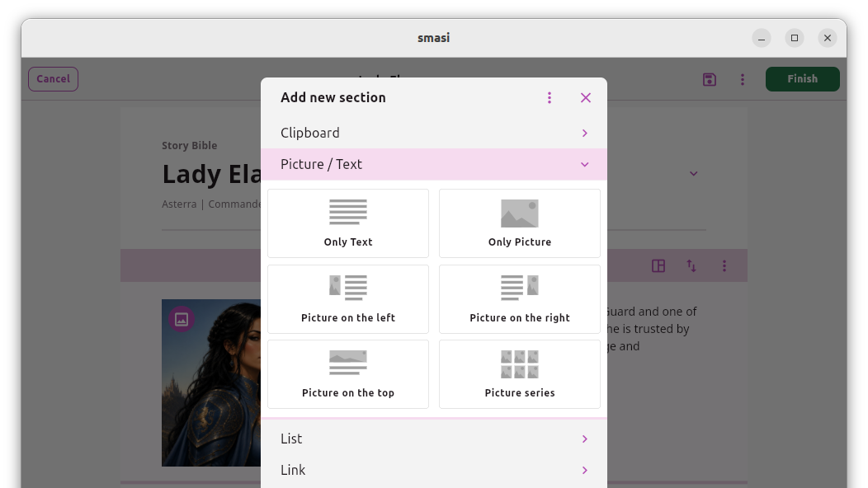Click the Only Text lines icon
This screenshot has height=488, width=868.
[348, 212]
